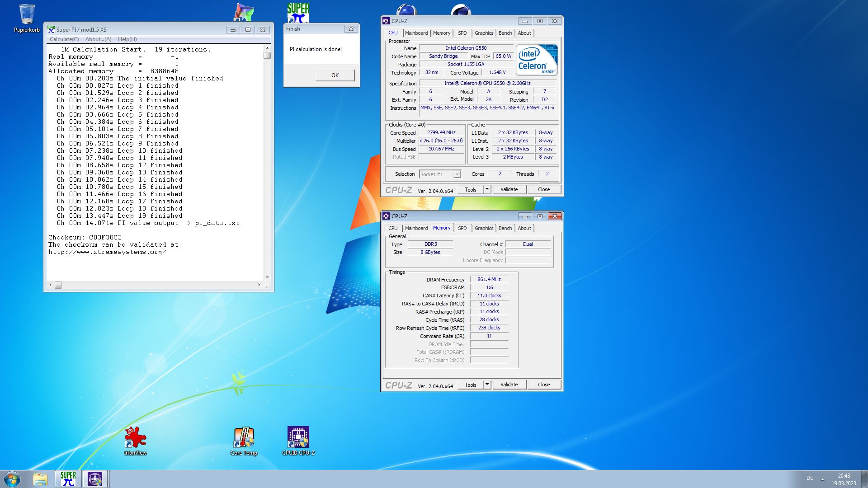The width and height of the screenshot is (868, 488).
Task: Confirm OK in the Finish dialog
Action: pos(335,75)
